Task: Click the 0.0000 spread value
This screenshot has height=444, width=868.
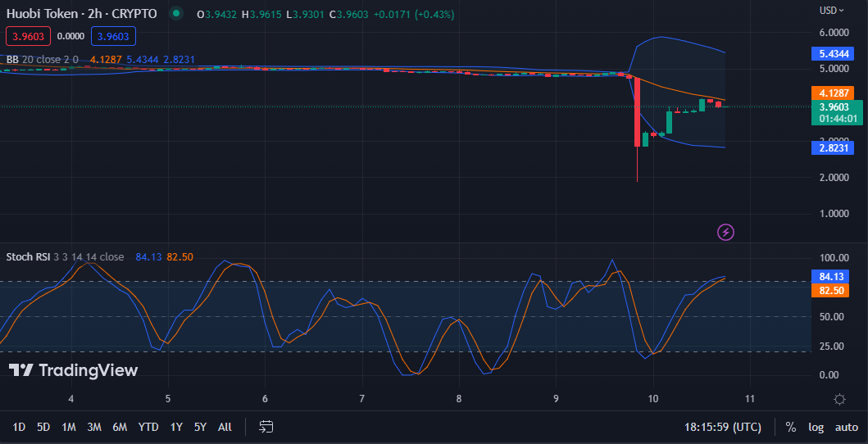Action: (x=70, y=37)
